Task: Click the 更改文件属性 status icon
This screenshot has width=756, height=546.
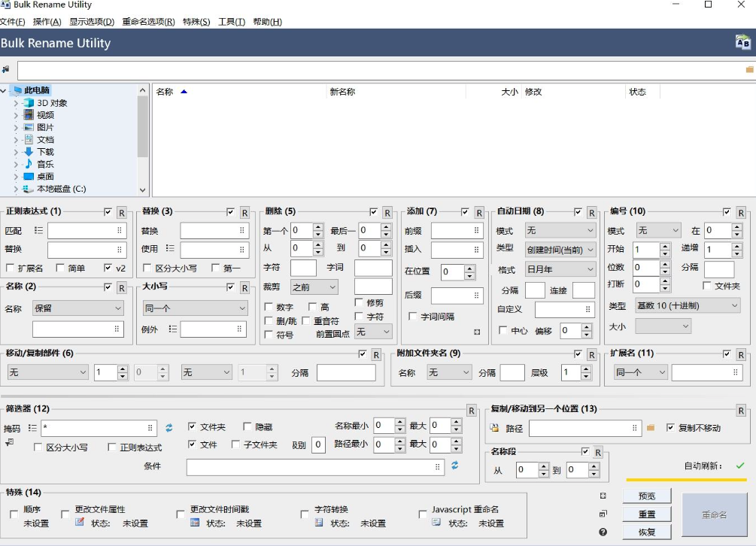Action: [x=80, y=523]
